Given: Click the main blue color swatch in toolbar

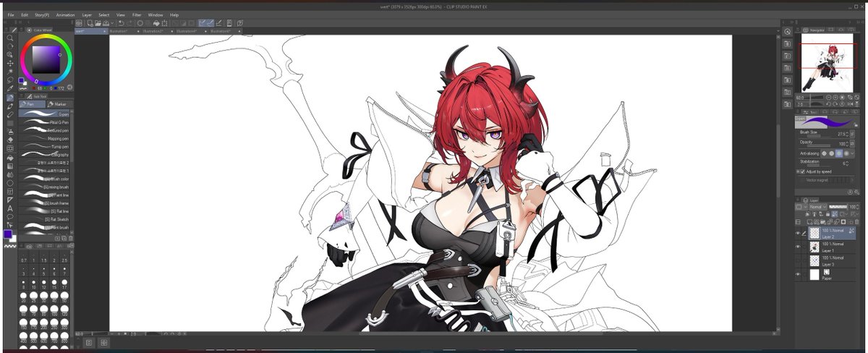Looking at the screenshot, I should (x=7, y=234).
